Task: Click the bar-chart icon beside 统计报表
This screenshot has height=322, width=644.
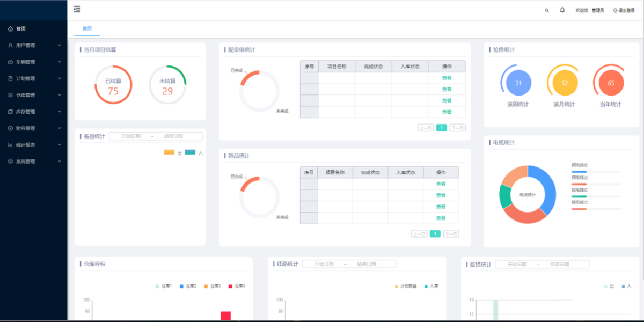Action: coord(10,145)
